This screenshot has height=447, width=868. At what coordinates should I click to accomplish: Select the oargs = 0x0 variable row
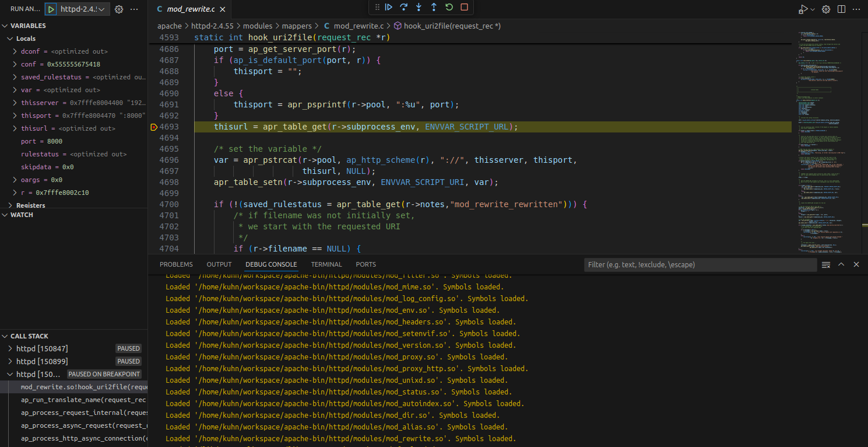click(x=74, y=180)
